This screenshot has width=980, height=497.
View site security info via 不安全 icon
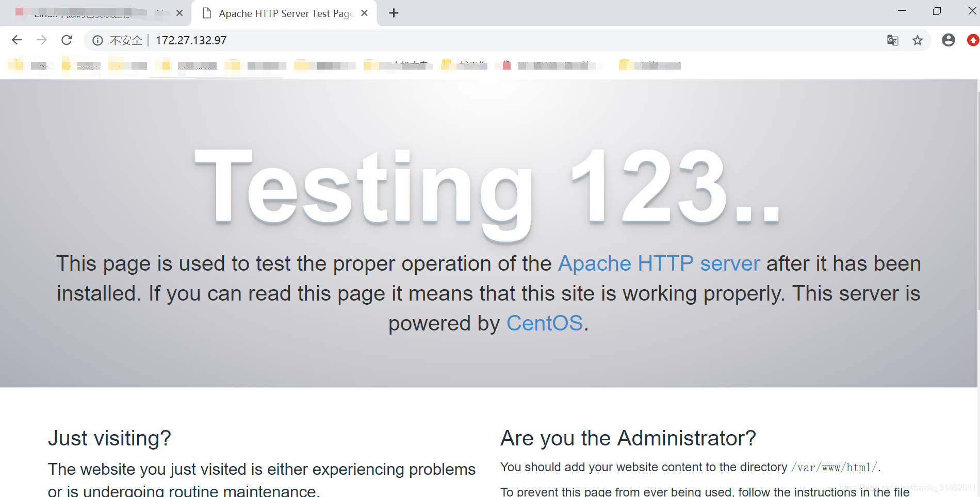point(97,40)
